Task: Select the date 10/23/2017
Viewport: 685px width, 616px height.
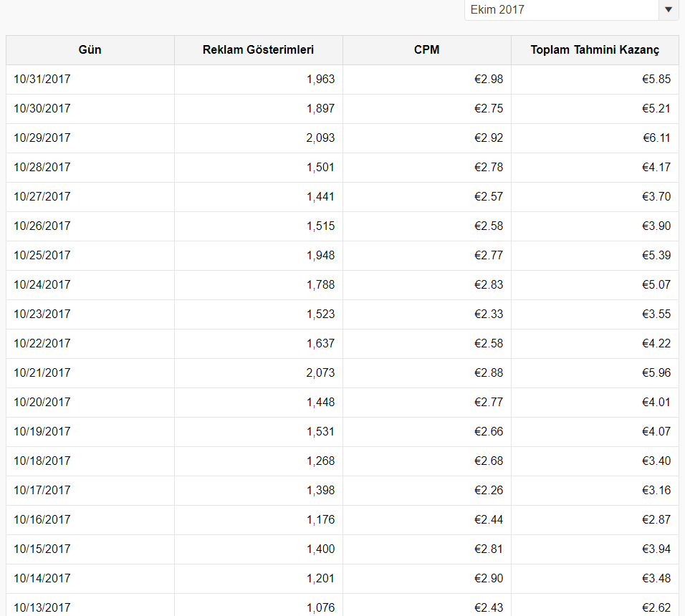Action: click(x=42, y=314)
